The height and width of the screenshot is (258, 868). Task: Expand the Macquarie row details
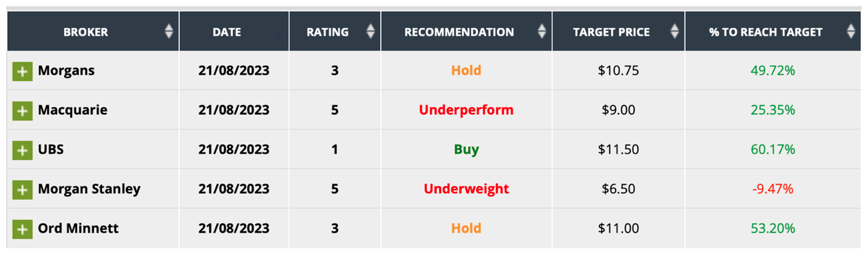[22, 111]
